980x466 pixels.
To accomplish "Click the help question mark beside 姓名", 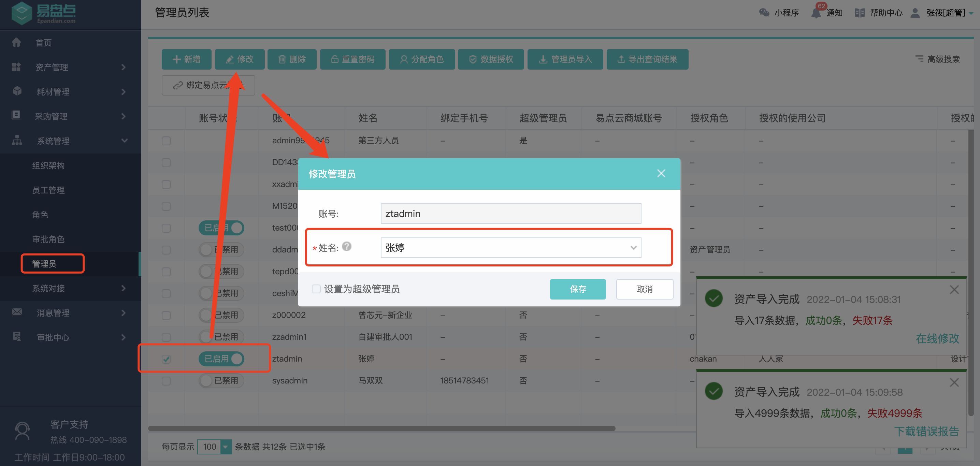I will point(347,247).
